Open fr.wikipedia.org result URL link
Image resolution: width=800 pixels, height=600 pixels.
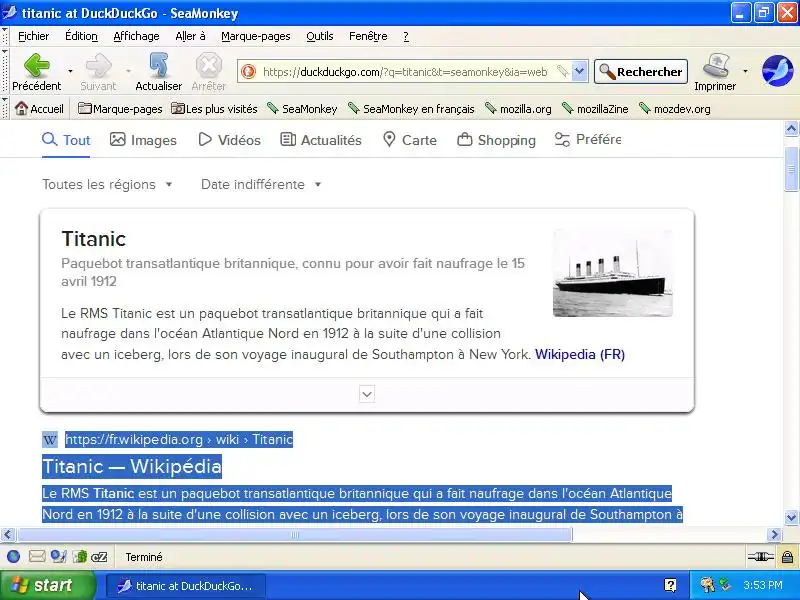[179, 439]
